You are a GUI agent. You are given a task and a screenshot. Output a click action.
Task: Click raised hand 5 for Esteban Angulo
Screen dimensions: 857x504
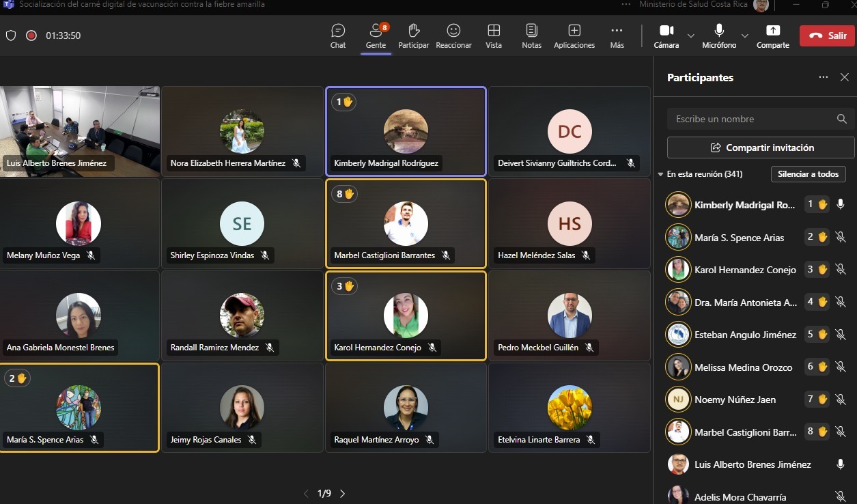pos(817,334)
